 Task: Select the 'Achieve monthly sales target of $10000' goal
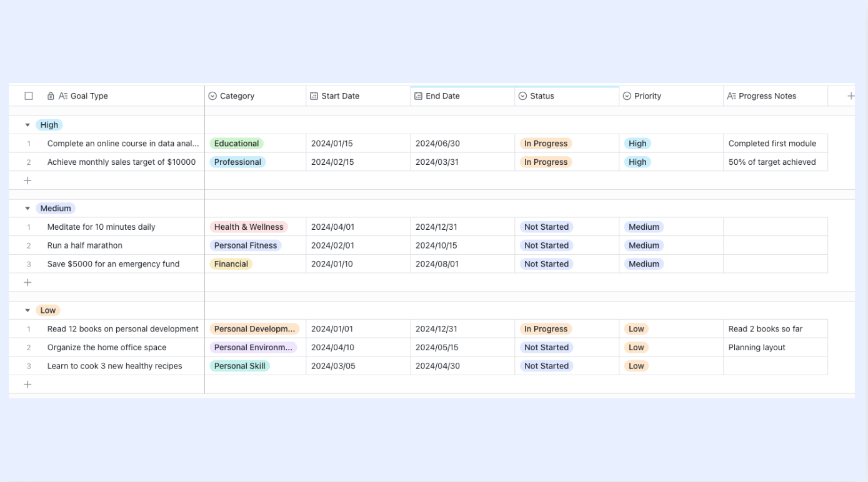[x=122, y=162]
